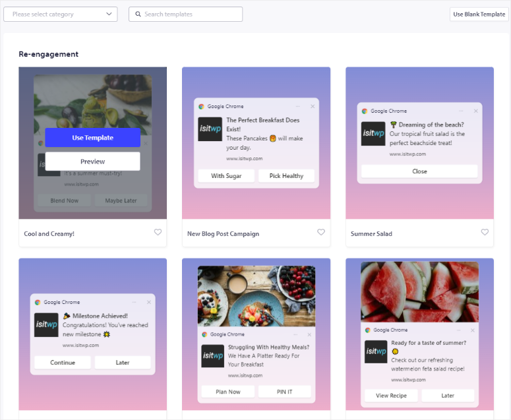Screen dimensions: 511x420
Task: Click isitwp logo in Milestone notification
Action: click(x=46, y=325)
